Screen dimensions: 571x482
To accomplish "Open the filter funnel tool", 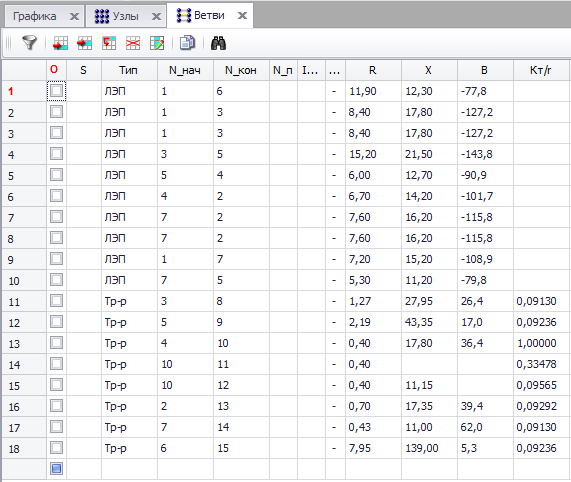I will 29,43.
